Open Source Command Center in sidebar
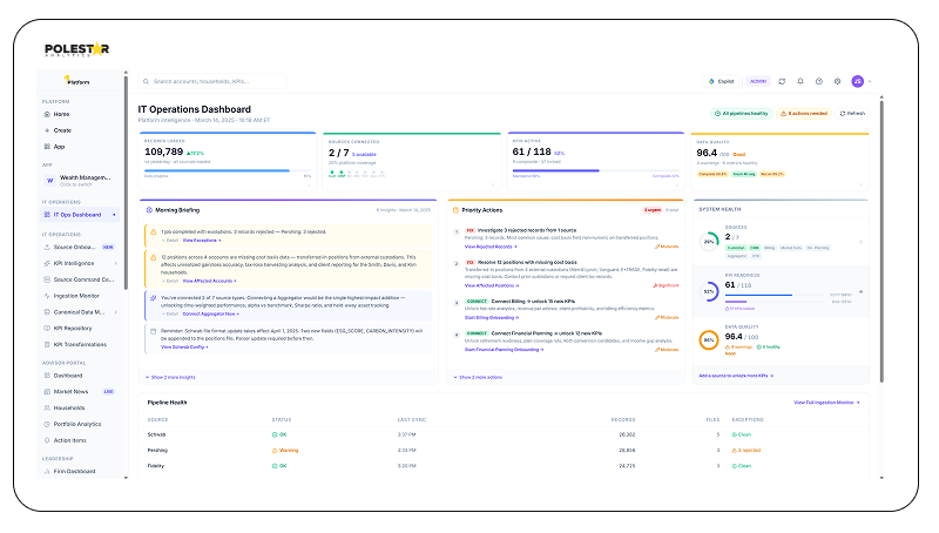This screenshot has height=533, width=939. (78, 279)
